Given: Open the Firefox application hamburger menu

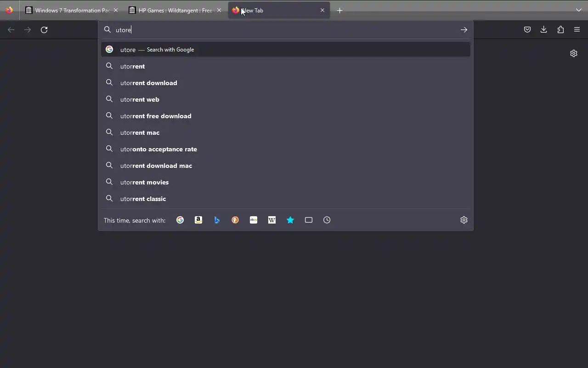Looking at the screenshot, I should pyautogui.click(x=577, y=29).
